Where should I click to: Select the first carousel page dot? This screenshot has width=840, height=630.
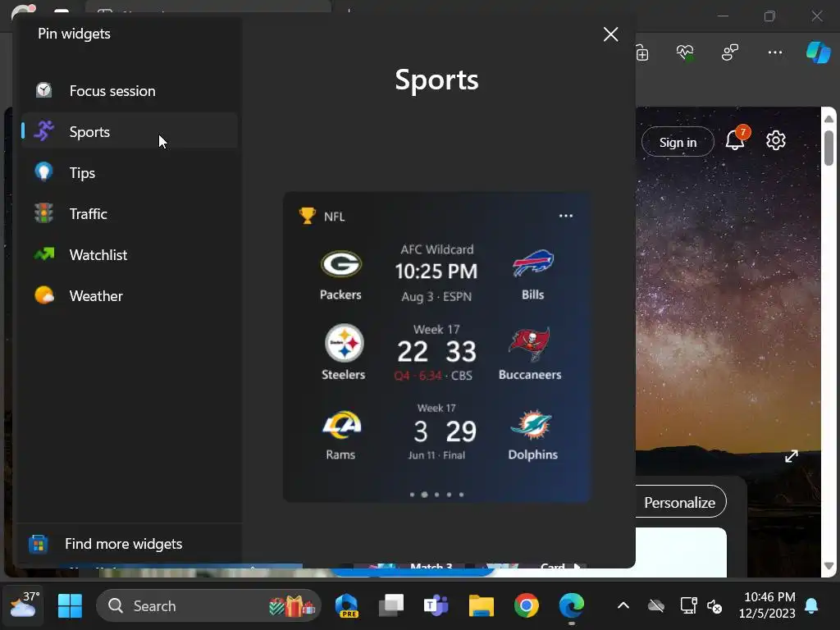(412, 495)
